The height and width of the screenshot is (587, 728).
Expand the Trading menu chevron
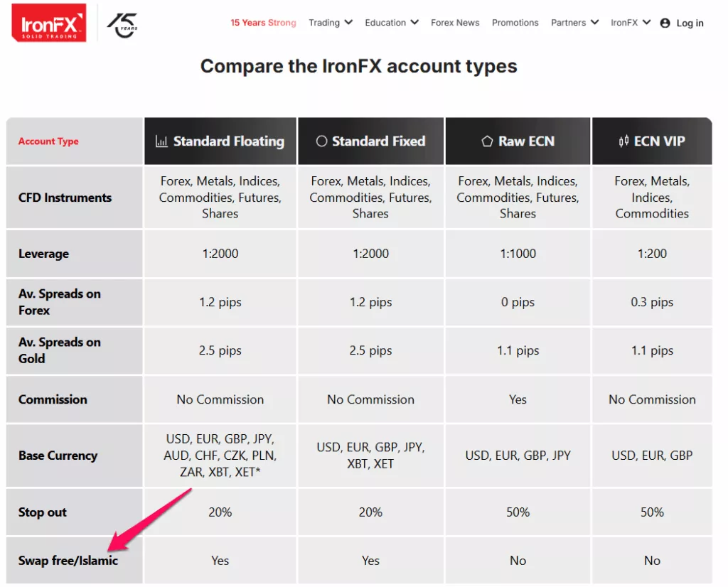348,22
